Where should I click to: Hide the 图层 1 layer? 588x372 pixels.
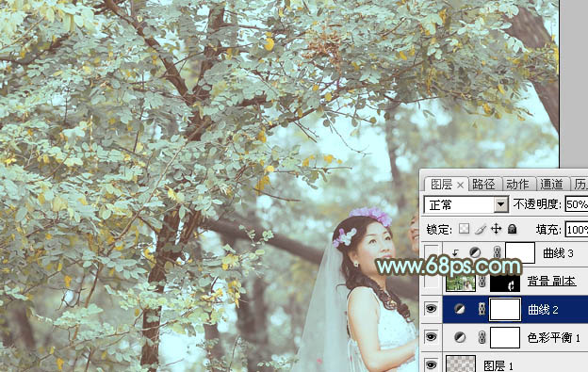tap(431, 364)
